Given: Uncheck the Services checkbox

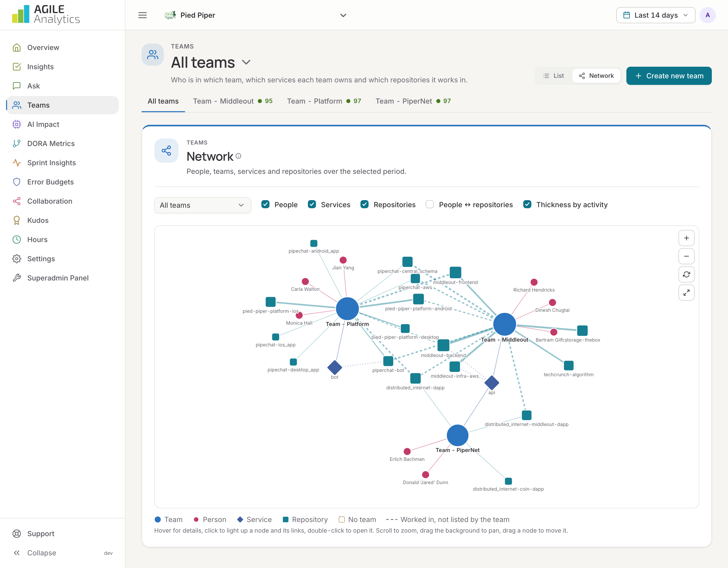Looking at the screenshot, I should (312, 205).
